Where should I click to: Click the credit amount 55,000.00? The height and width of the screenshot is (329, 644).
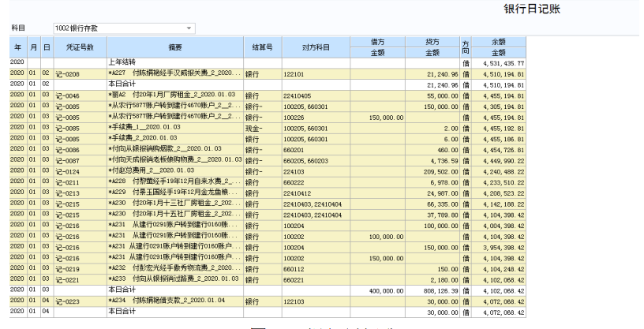432,95
